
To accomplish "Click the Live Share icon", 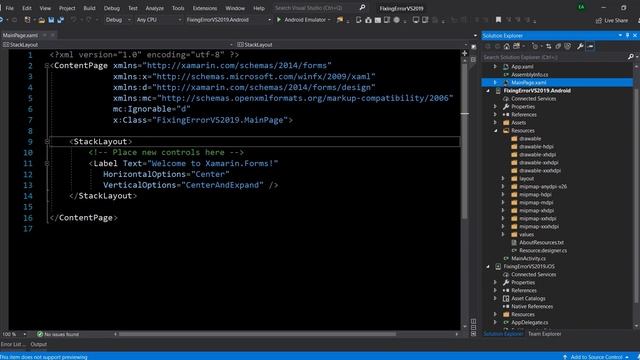I will [599, 20].
